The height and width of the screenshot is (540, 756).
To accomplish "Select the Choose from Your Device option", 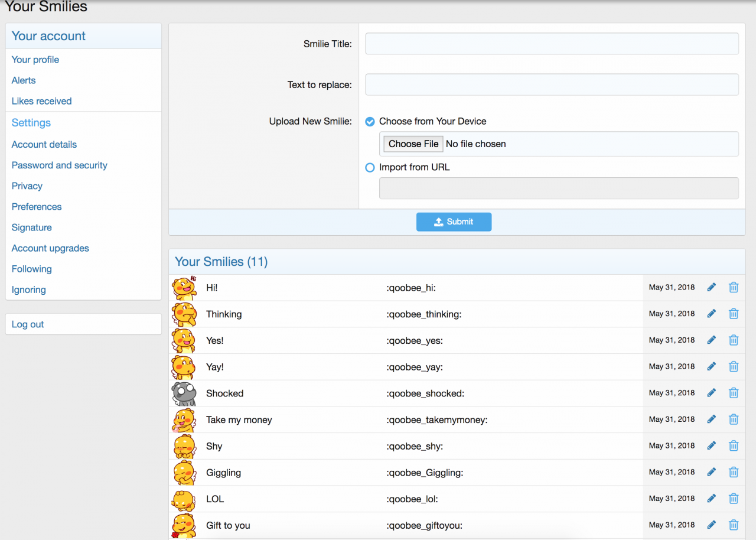I will click(x=370, y=122).
